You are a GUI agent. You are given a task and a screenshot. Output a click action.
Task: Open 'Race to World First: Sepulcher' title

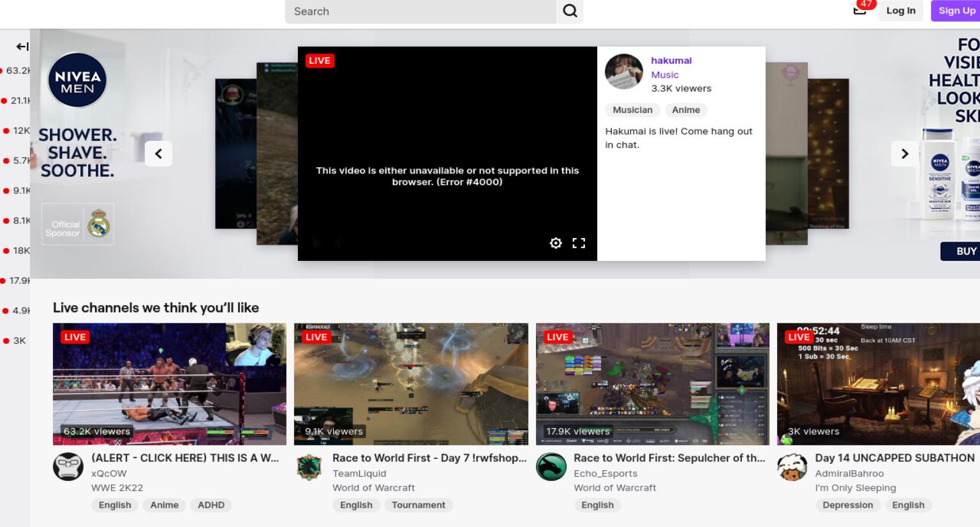click(669, 458)
